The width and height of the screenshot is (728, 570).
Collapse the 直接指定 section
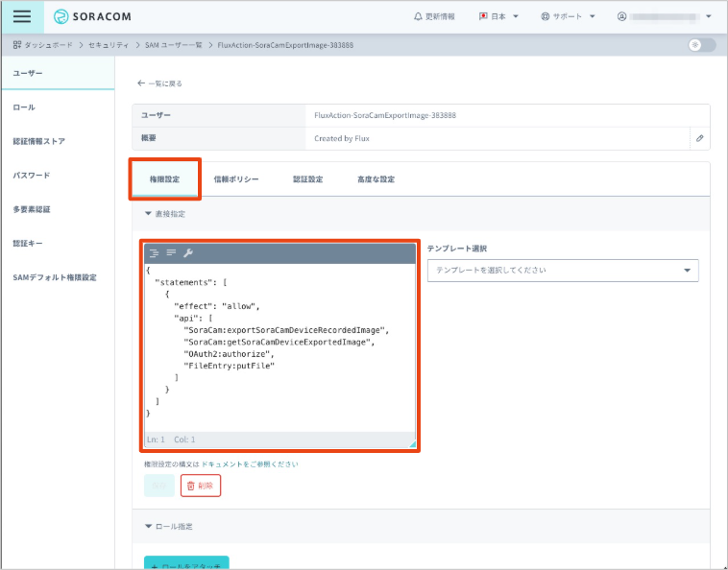[165, 214]
